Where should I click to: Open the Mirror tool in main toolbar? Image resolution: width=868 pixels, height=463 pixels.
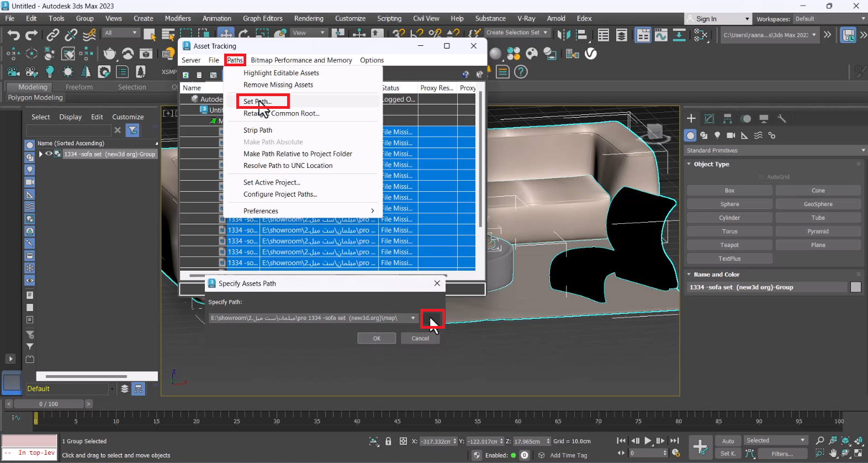(x=564, y=35)
